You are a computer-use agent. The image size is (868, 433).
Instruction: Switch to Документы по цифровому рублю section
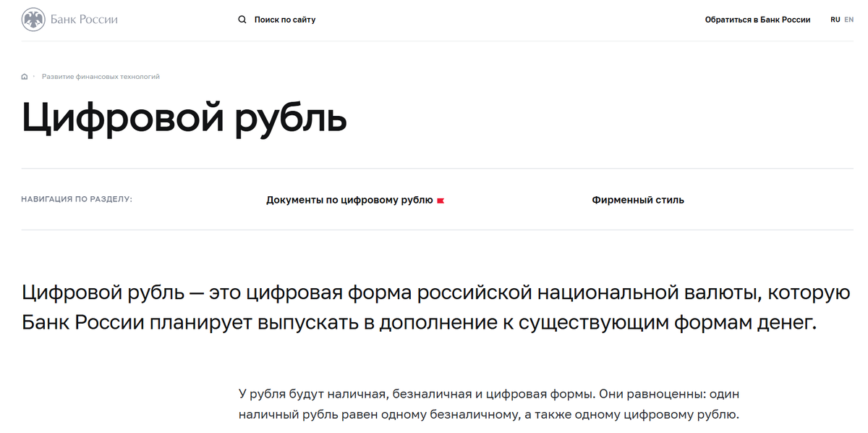tap(350, 199)
